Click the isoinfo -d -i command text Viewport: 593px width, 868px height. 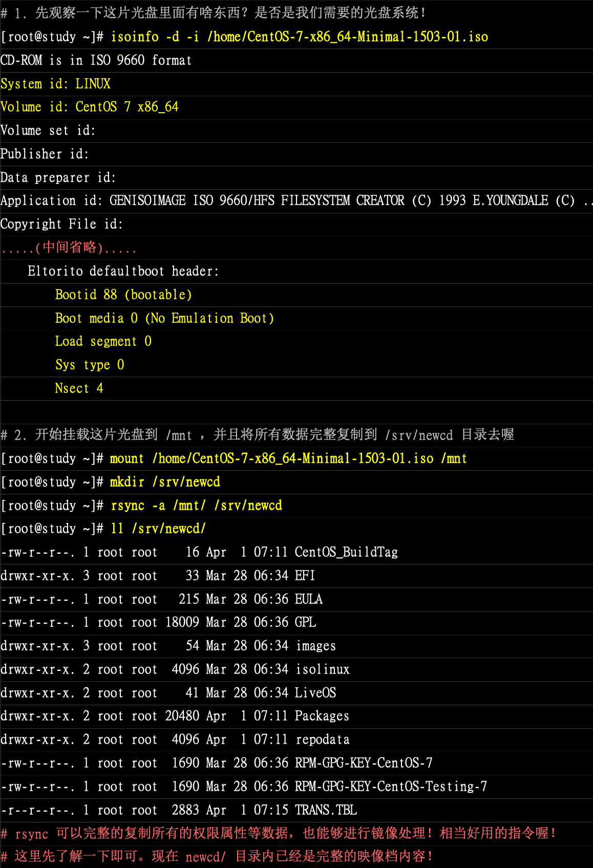pyautogui.click(x=300, y=37)
